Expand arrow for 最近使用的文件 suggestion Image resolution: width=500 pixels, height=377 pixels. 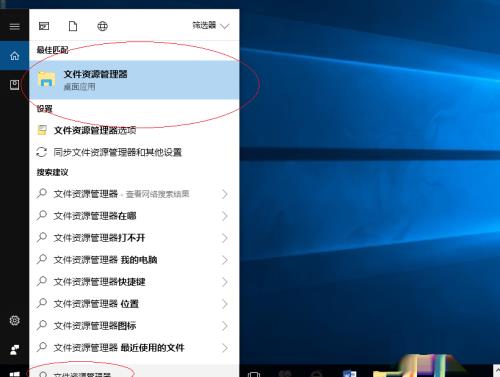click(225, 348)
